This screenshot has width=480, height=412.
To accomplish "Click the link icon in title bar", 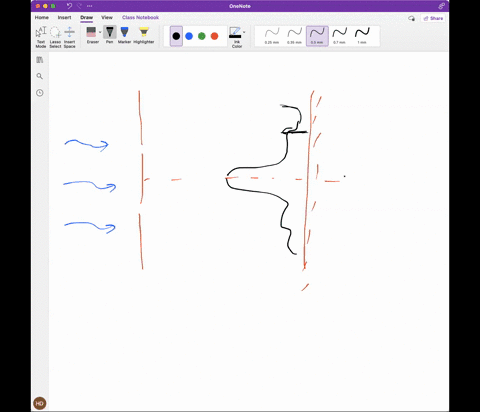I will [441, 6].
